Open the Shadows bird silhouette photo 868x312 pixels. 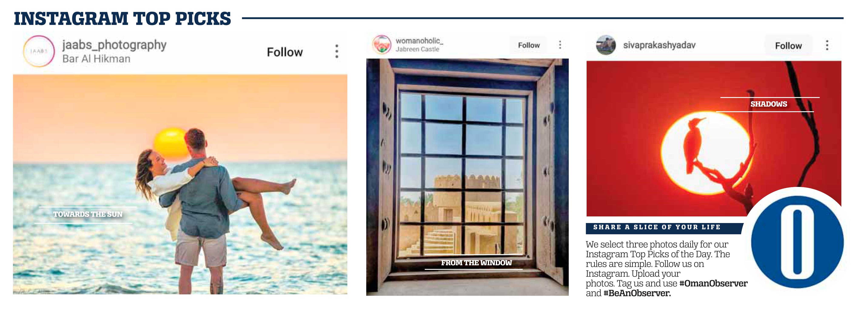(714, 139)
